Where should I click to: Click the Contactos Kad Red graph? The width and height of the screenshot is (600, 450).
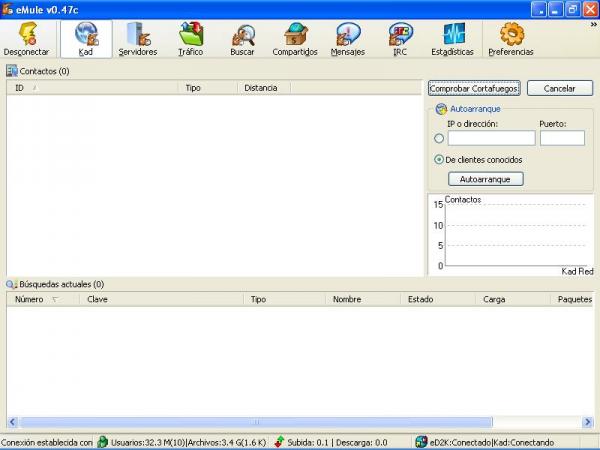(x=512, y=235)
